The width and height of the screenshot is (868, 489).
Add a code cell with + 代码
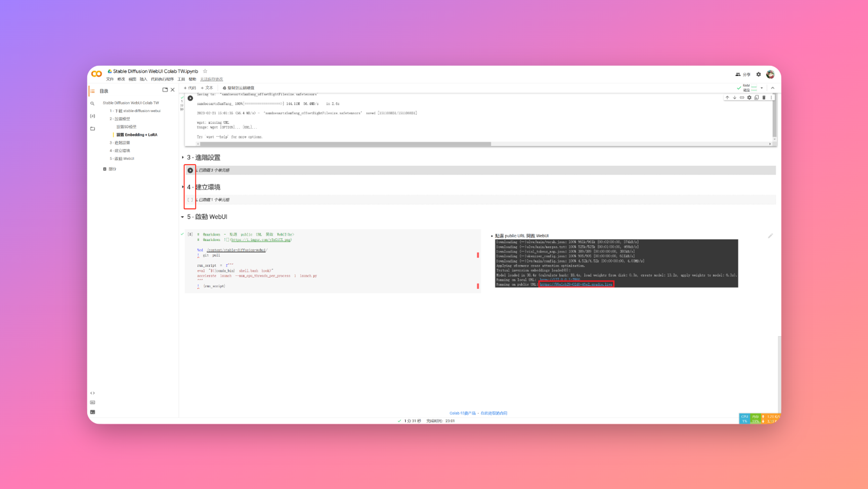(190, 88)
